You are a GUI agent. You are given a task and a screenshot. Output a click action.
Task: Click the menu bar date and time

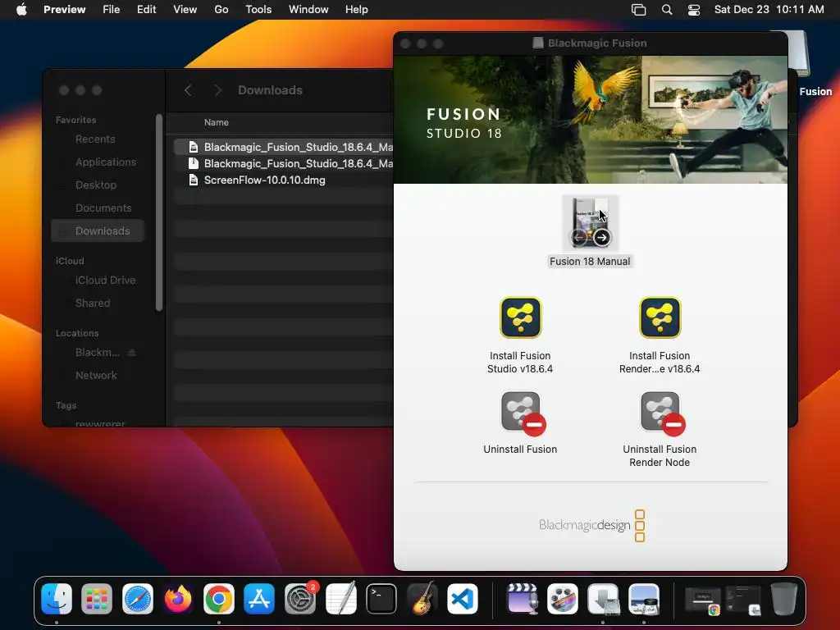[769, 10]
